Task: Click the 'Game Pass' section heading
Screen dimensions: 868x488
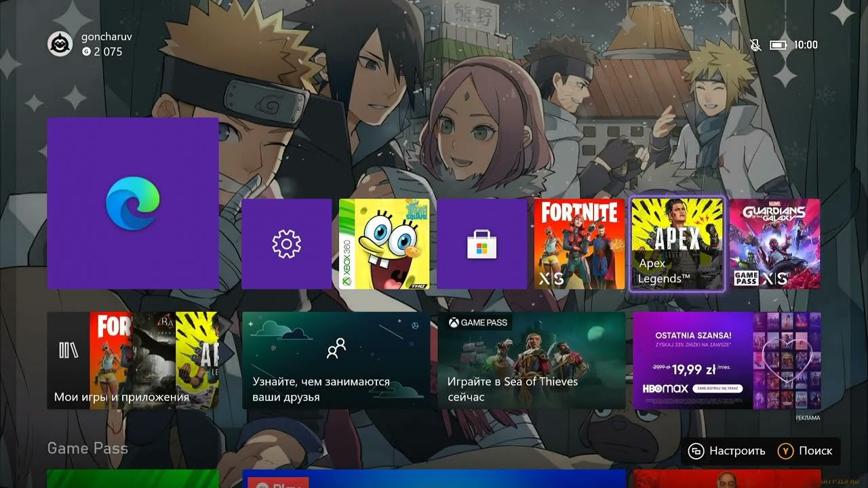Action: click(87, 448)
